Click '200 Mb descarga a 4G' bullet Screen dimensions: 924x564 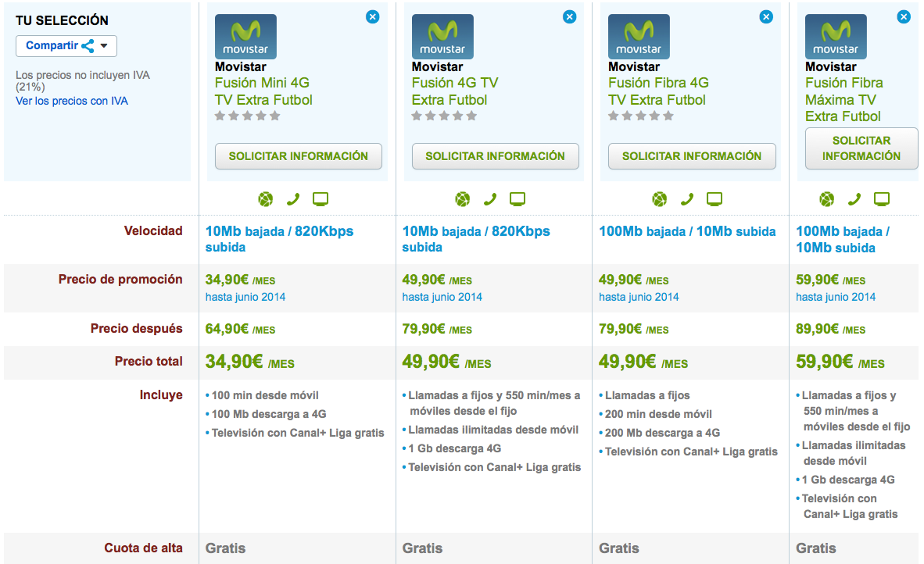pyautogui.click(x=662, y=434)
